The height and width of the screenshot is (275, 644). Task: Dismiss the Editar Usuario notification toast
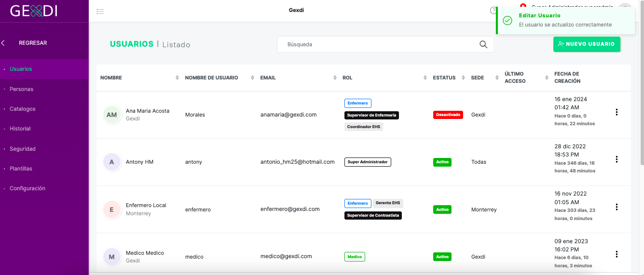pyautogui.click(x=566, y=20)
